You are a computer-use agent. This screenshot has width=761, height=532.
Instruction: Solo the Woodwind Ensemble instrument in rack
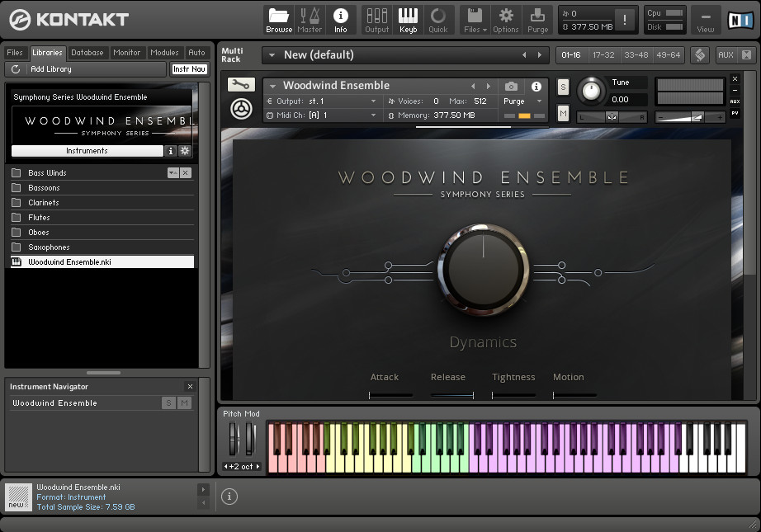[x=563, y=87]
